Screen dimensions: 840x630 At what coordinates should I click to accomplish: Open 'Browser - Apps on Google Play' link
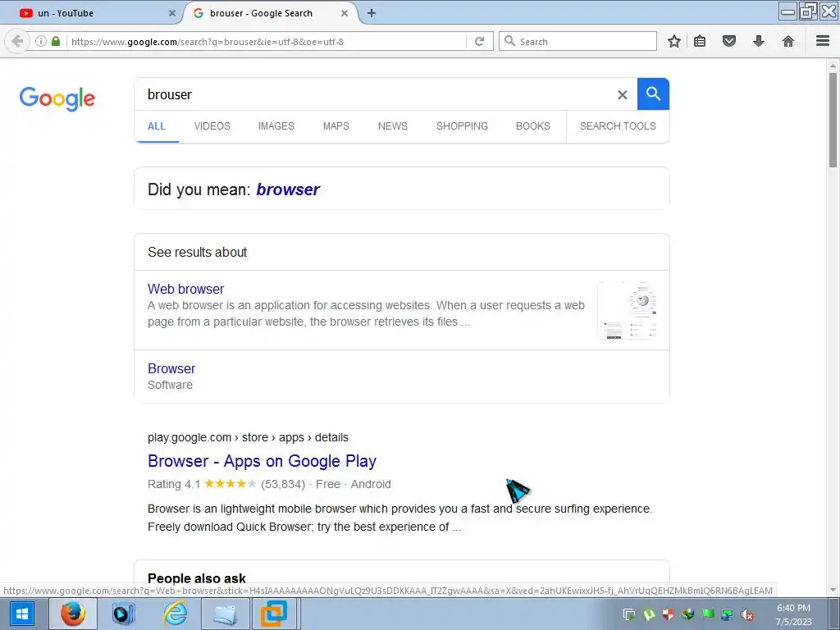[262, 461]
